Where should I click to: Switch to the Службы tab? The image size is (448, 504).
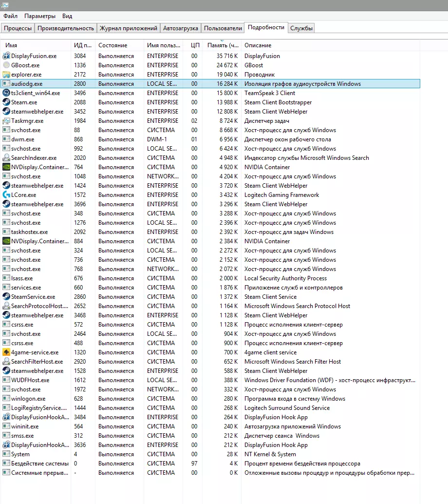coord(301,28)
